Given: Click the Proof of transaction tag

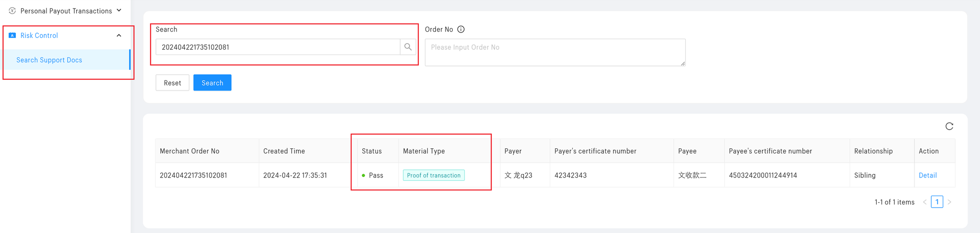Looking at the screenshot, I should click(434, 175).
